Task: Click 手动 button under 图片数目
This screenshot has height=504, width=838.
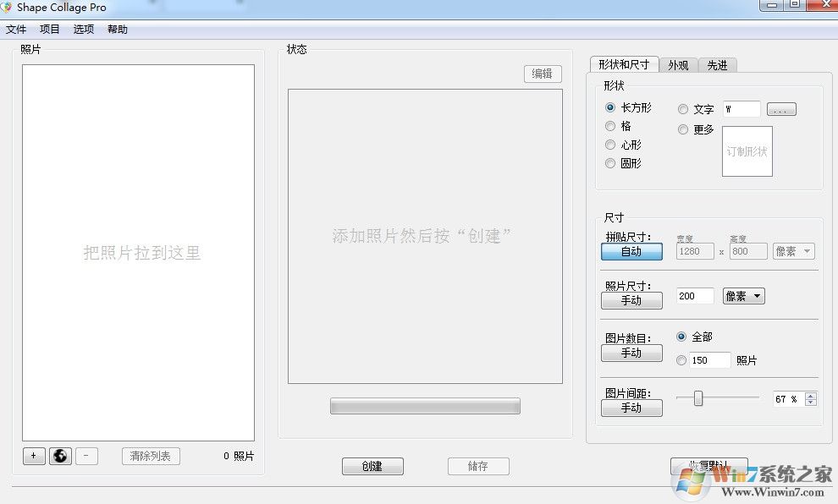Action: pos(631,353)
